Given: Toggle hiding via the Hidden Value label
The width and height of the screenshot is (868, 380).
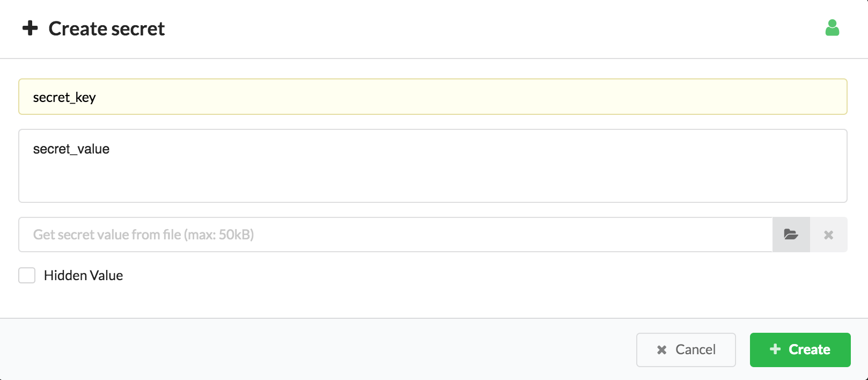Looking at the screenshot, I should [84, 275].
